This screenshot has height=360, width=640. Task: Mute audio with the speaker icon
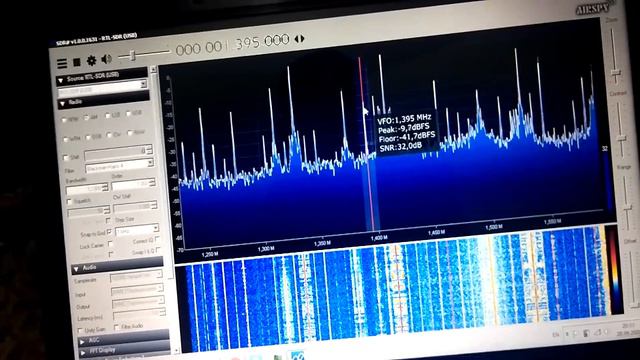click(107, 59)
